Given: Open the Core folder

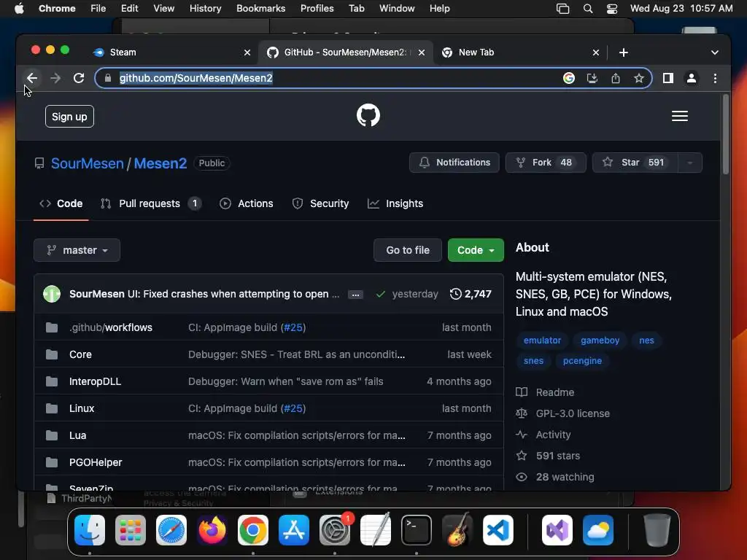Looking at the screenshot, I should coord(80,355).
